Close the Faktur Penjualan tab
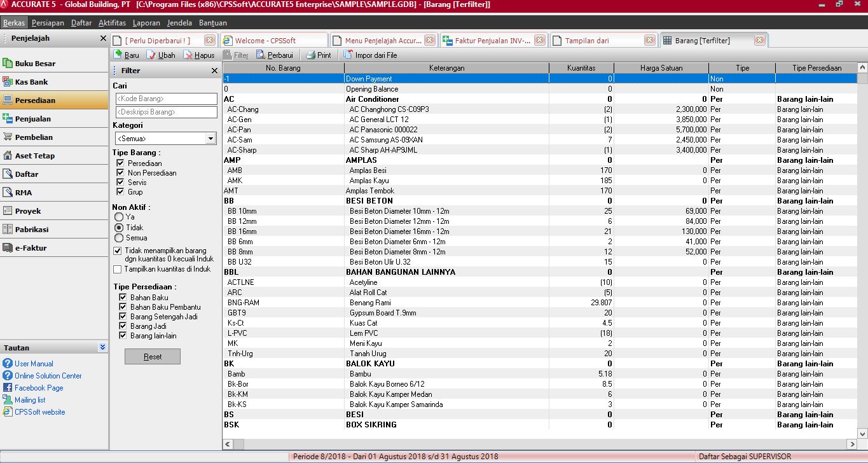This screenshot has width=868, height=463. [540, 41]
